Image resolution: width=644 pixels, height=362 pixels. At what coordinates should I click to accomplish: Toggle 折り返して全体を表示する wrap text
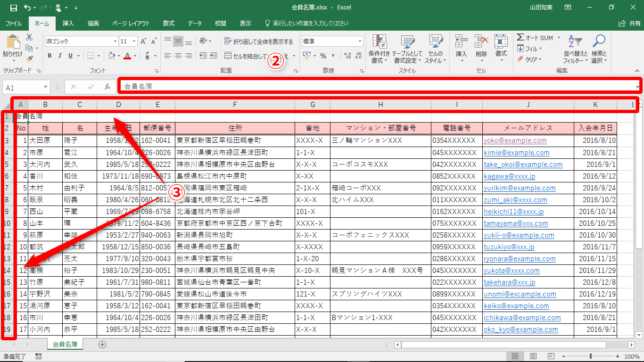258,41
